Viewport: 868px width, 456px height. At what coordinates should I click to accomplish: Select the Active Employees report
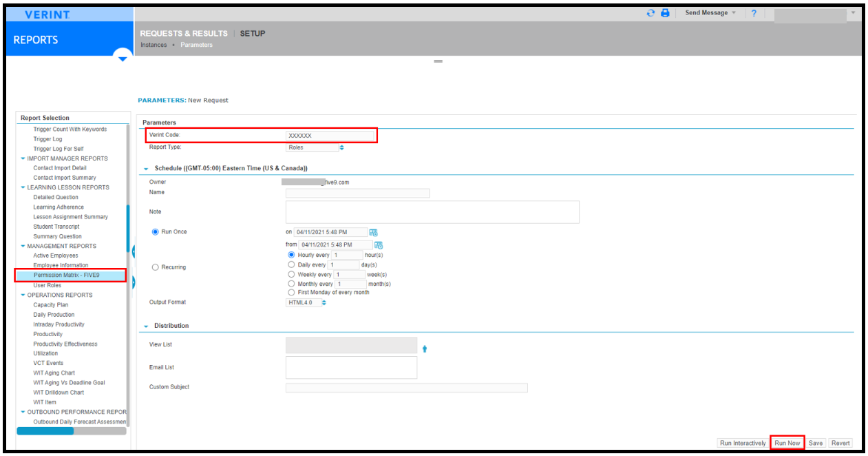point(56,256)
